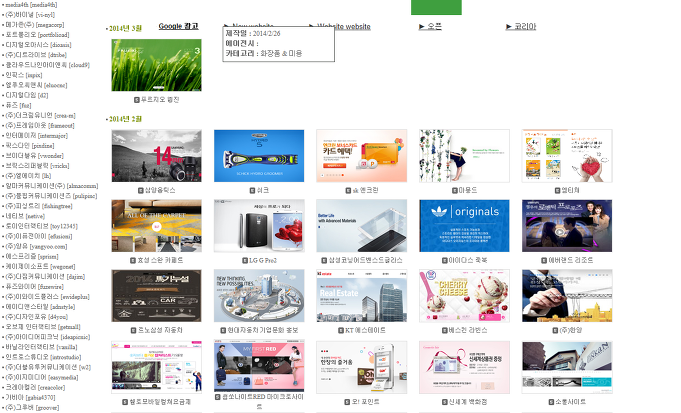Open the chocolate smartphone point thumbnail
This screenshot has height=413, width=681.
362,367
